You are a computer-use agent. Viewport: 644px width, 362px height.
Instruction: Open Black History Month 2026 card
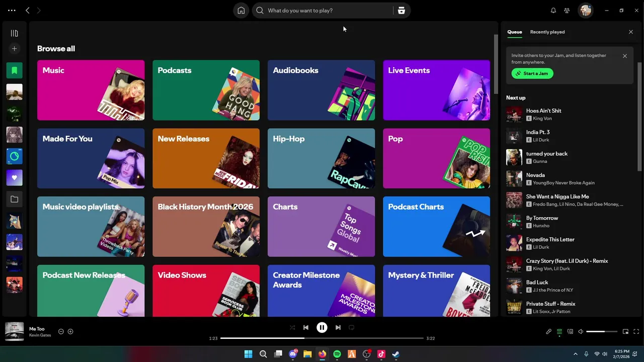tap(206, 227)
